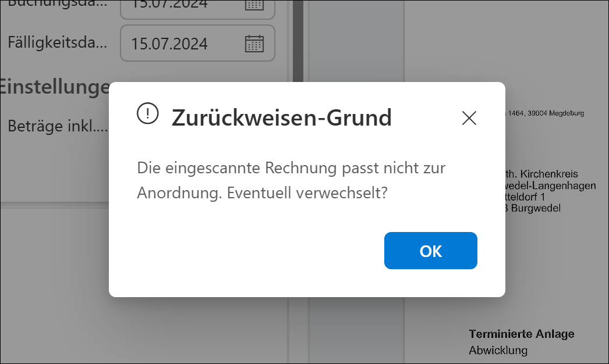Image resolution: width=609 pixels, height=364 pixels.
Task: Click the Beträge inkl. setting label
Action: coord(58,126)
